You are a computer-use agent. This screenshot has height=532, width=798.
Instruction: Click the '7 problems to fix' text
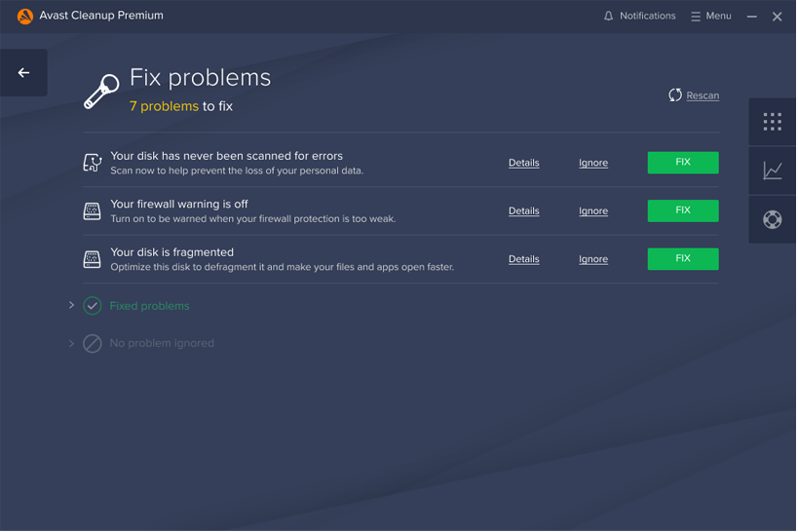[180, 106]
